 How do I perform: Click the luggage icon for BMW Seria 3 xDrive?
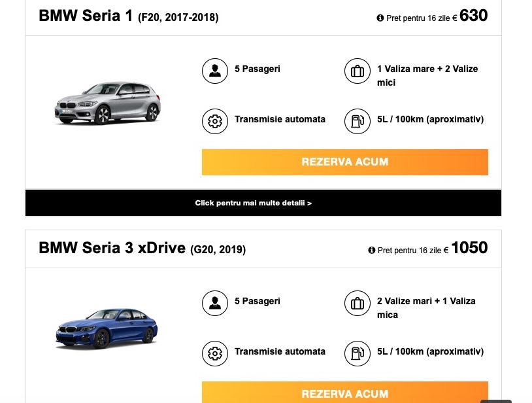pyautogui.click(x=357, y=303)
